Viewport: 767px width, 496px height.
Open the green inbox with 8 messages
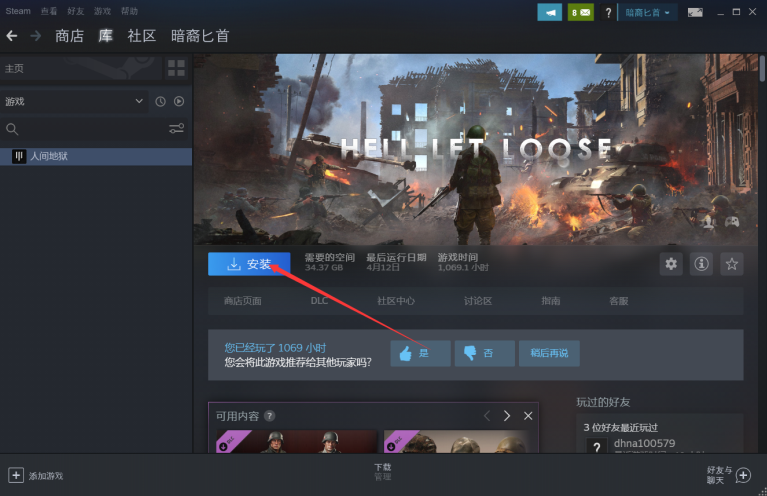tap(581, 12)
